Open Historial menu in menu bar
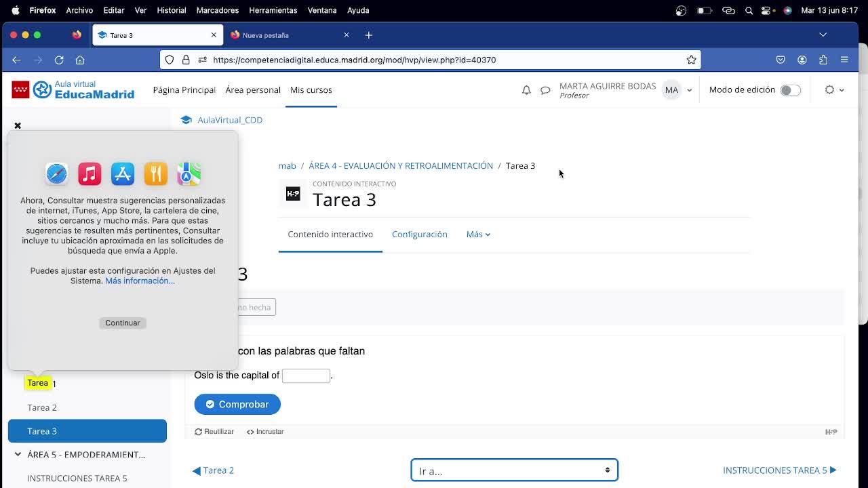This screenshot has height=488, width=868. coord(171,10)
